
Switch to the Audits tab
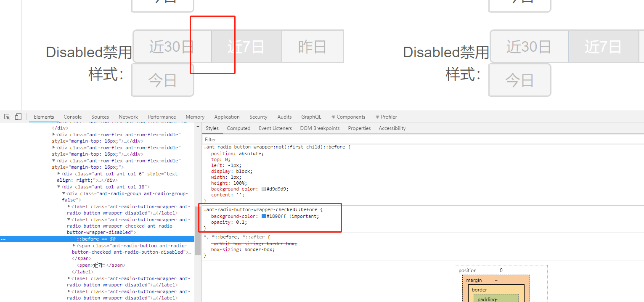point(284,117)
